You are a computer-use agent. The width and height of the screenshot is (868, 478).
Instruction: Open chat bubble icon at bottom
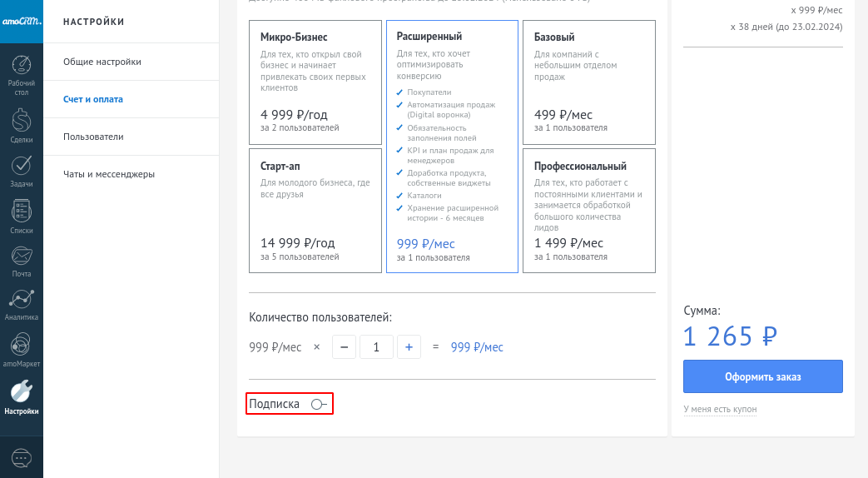tap(22, 457)
